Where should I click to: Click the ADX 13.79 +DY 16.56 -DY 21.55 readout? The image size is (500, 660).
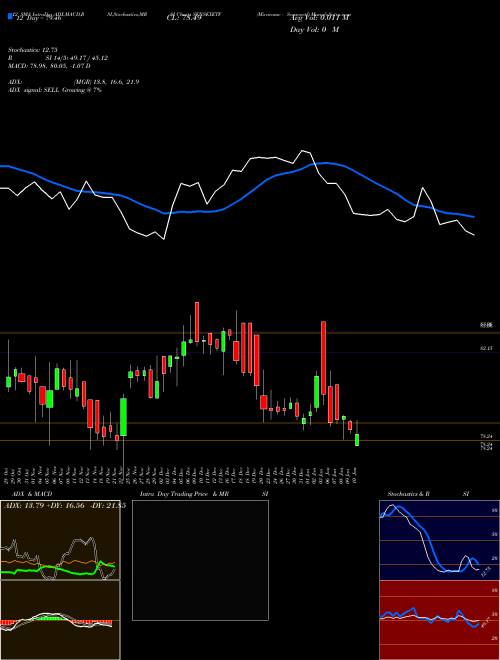coord(65,506)
